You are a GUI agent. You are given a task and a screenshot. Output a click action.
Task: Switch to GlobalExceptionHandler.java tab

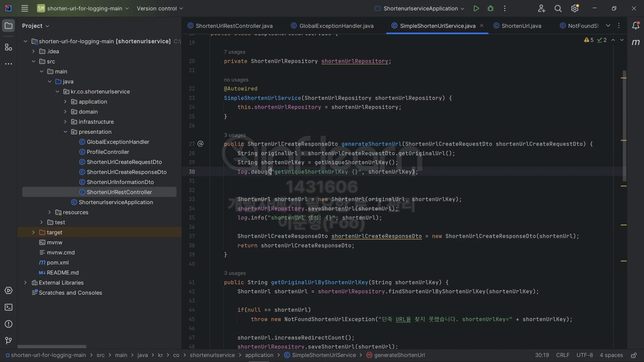click(x=336, y=26)
